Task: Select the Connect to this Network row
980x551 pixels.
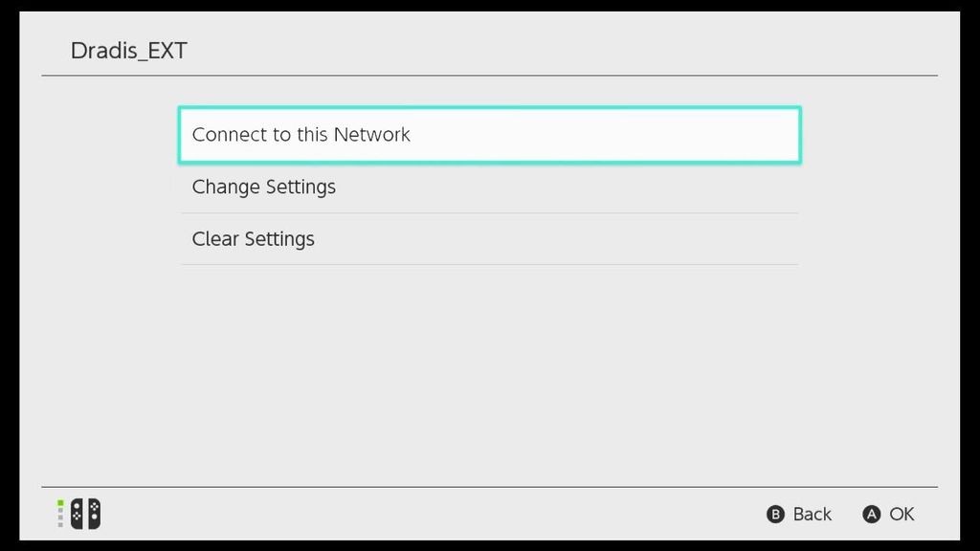Action: (x=490, y=134)
